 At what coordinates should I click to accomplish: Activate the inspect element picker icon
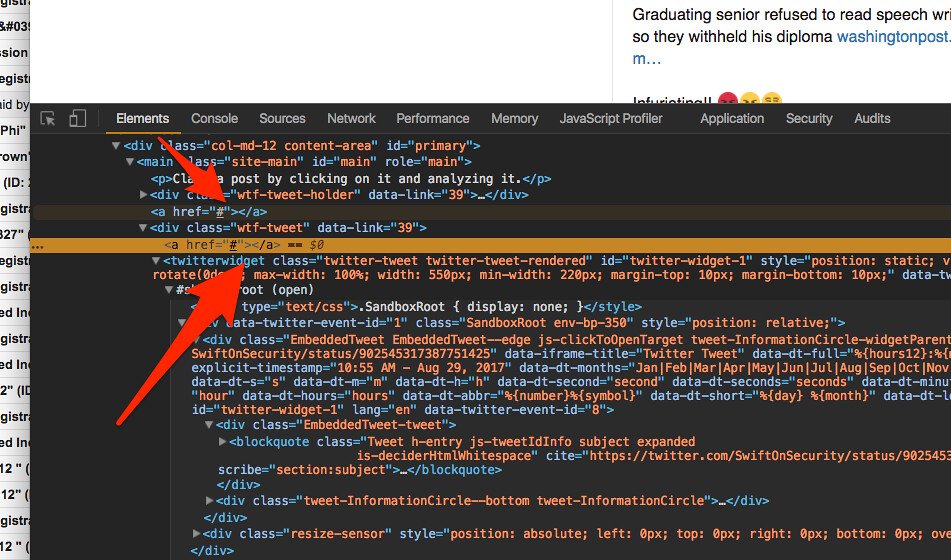pyautogui.click(x=48, y=118)
